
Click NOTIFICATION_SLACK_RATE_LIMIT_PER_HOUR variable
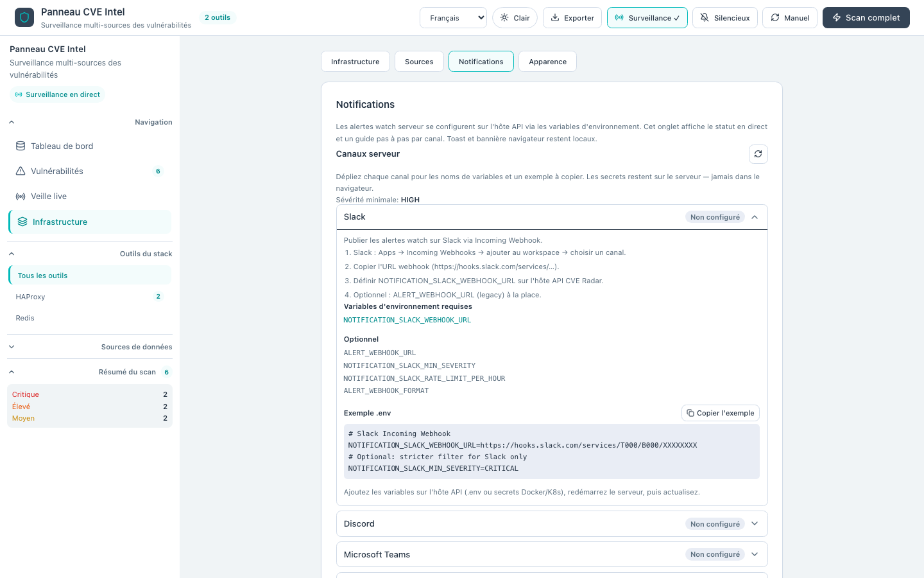pos(424,378)
